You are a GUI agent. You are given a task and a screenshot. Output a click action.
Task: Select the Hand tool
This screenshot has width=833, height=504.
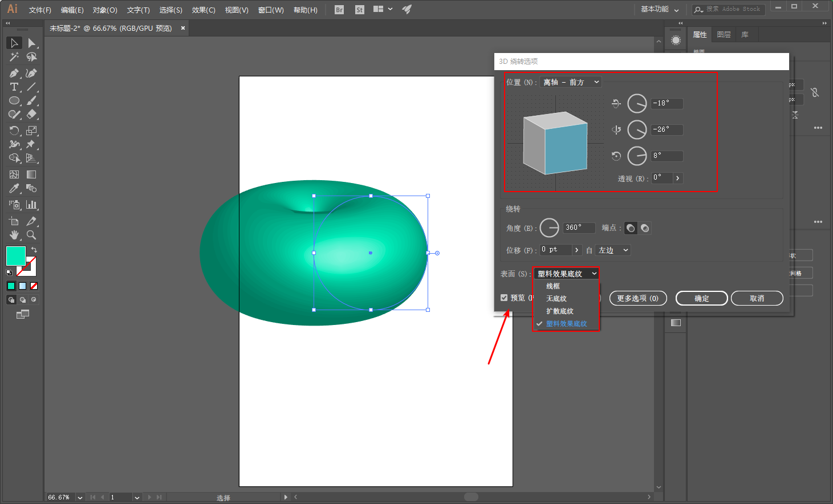click(x=14, y=234)
